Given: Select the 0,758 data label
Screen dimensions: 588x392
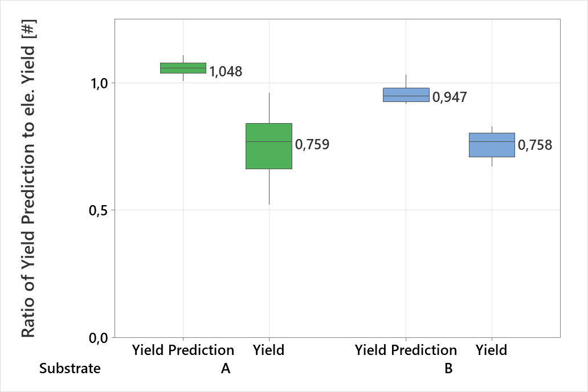Looking at the screenshot, I should tap(535, 145).
